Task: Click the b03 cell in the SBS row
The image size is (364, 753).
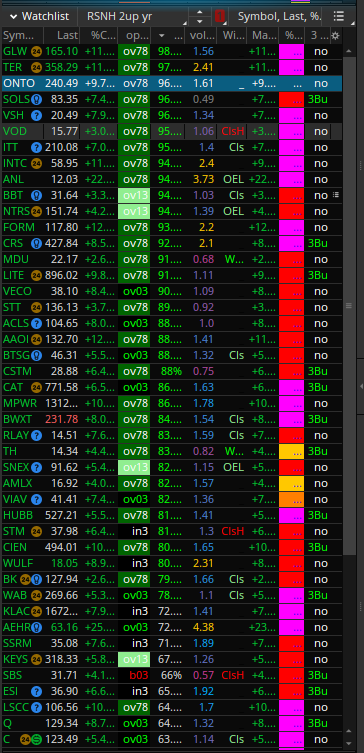Action: [x=134, y=675]
